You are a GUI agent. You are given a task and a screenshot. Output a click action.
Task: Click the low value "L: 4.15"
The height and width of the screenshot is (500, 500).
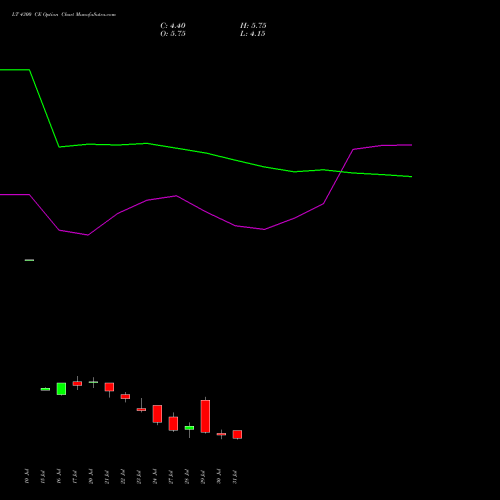(x=253, y=34)
